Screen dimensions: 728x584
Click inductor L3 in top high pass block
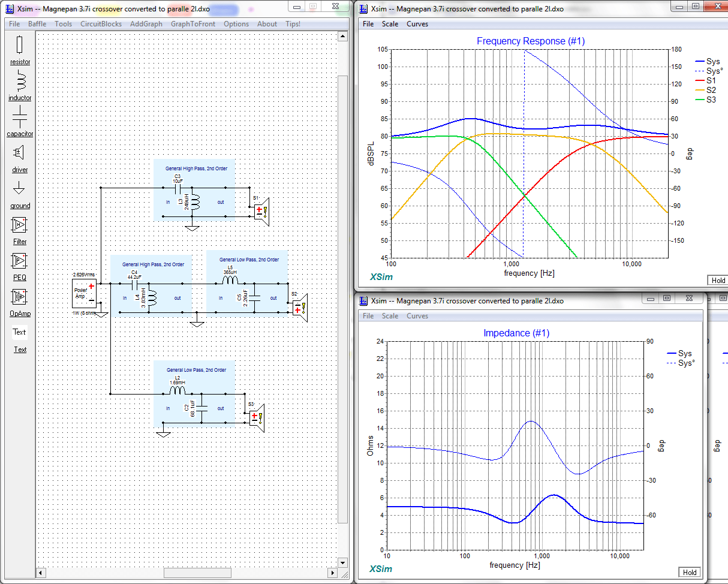click(x=196, y=203)
